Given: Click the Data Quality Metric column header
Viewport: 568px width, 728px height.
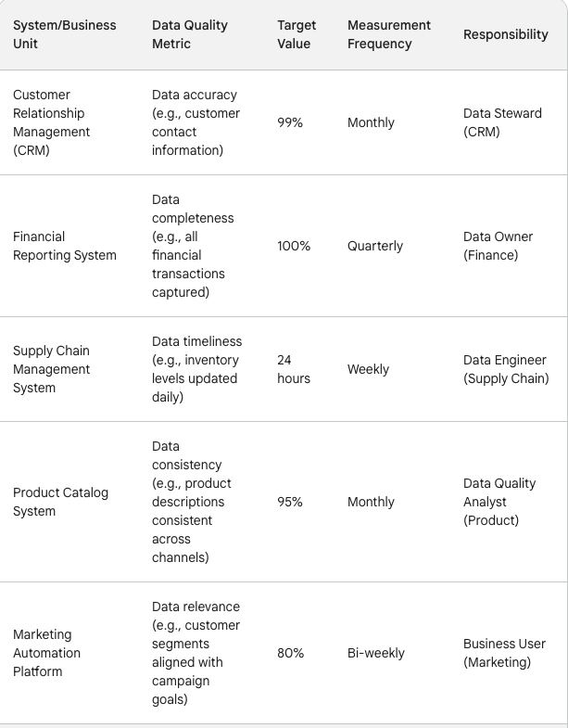Looking at the screenshot, I should pyautogui.click(x=190, y=34).
